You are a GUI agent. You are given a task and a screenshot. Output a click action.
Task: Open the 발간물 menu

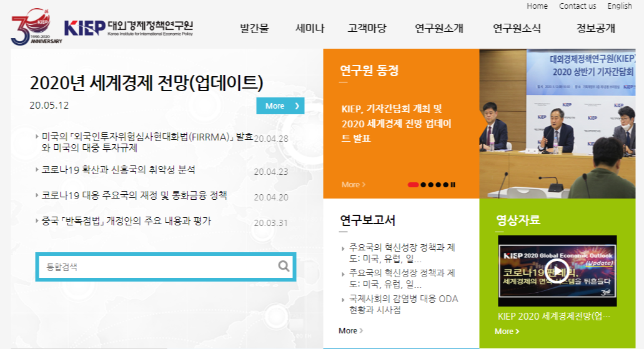[254, 28]
